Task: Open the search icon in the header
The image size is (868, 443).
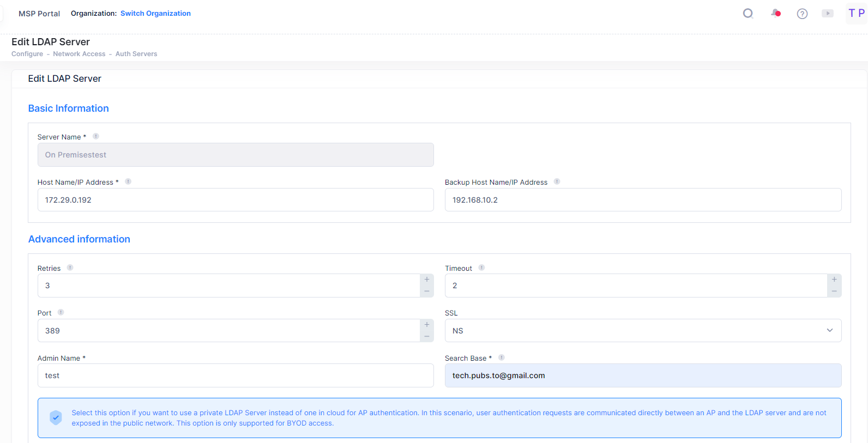Action: [x=748, y=13]
